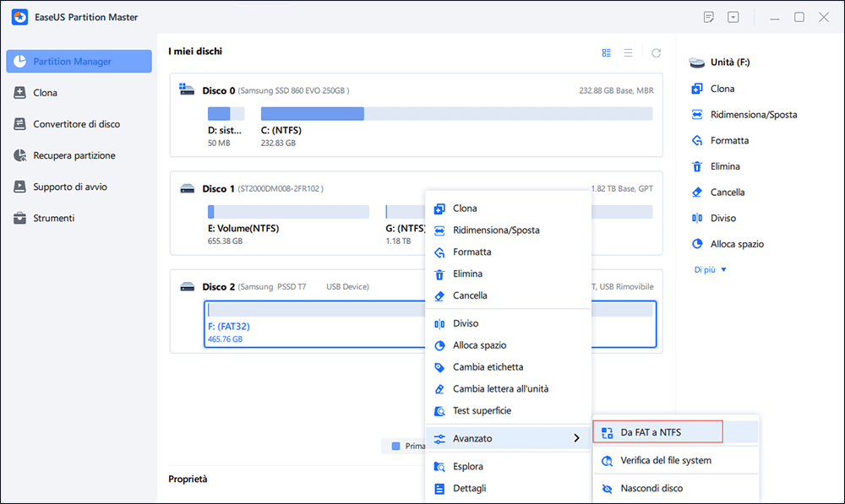845x504 pixels.
Task: Choose Diviso in the context menu
Action: coord(508,323)
